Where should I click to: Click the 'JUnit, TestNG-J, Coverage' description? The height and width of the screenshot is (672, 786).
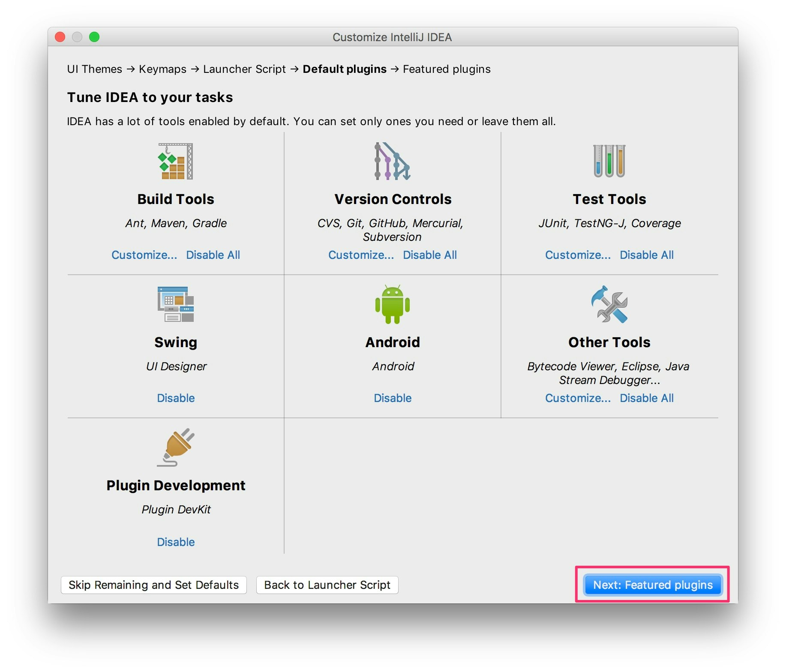coord(609,223)
